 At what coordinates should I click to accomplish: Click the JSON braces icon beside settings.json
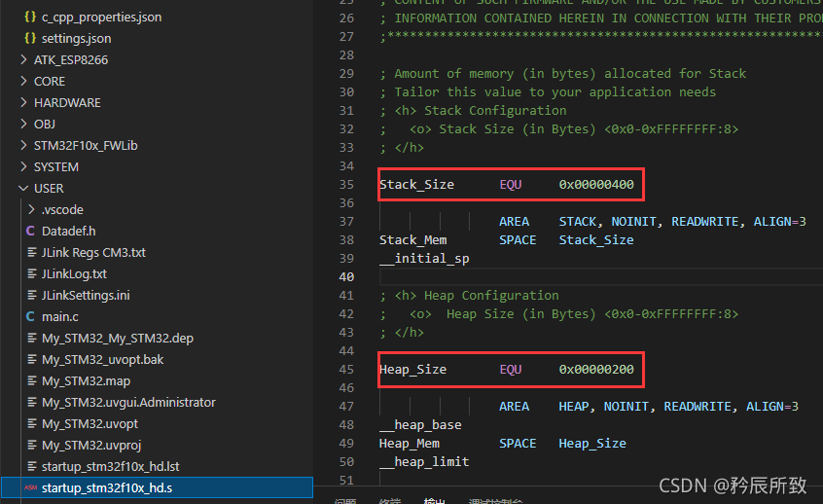[30, 38]
